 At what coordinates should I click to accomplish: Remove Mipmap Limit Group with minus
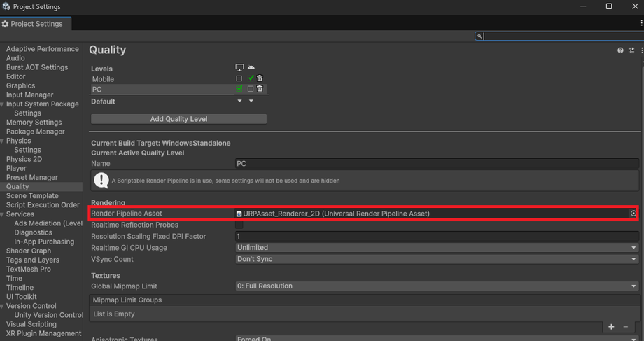[626, 326]
